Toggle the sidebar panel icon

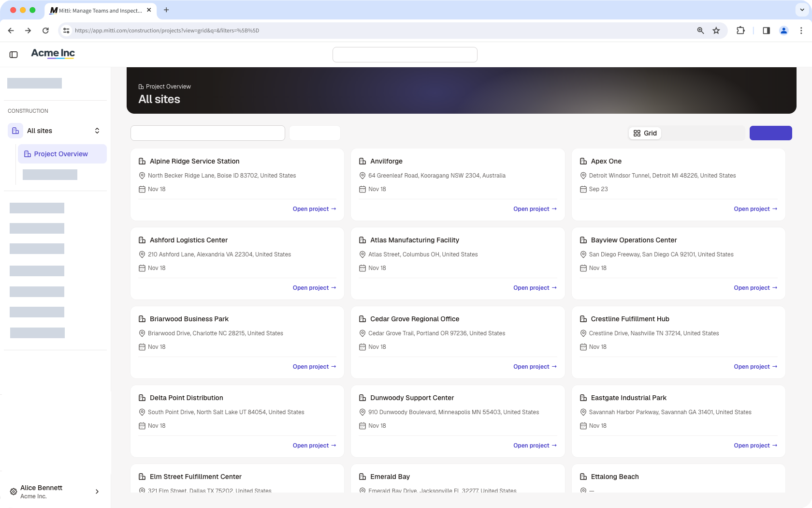pyautogui.click(x=14, y=55)
